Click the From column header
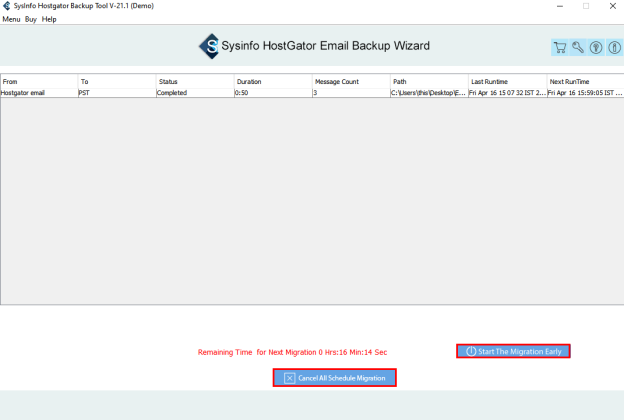Viewport: 624px width, 420px height. 39,82
